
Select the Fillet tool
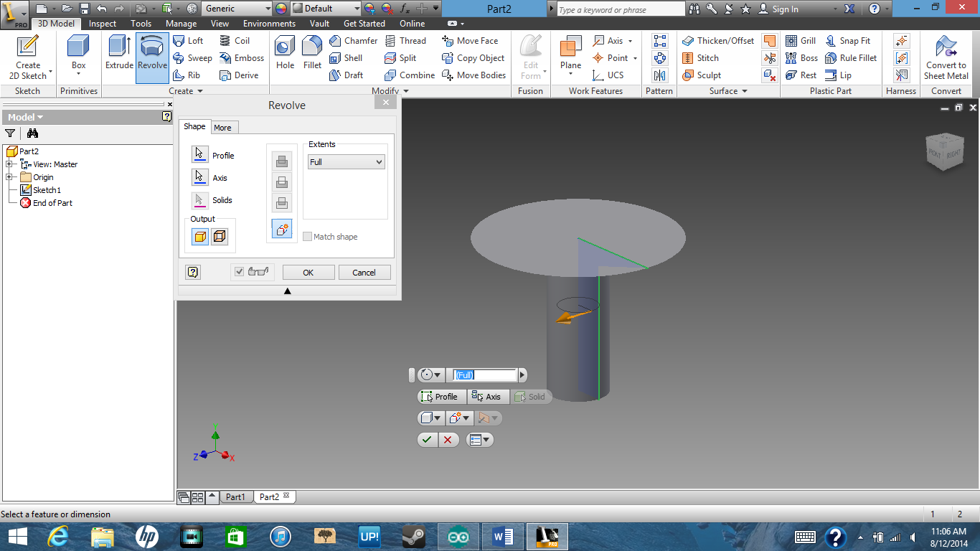pyautogui.click(x=311, y=57)
